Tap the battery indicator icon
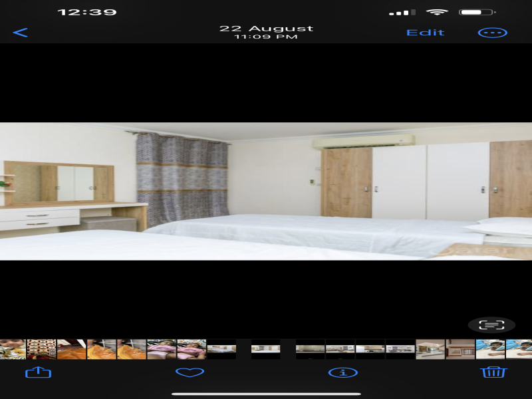Viewport: 532px width, 399px height. tap(477, 12)
